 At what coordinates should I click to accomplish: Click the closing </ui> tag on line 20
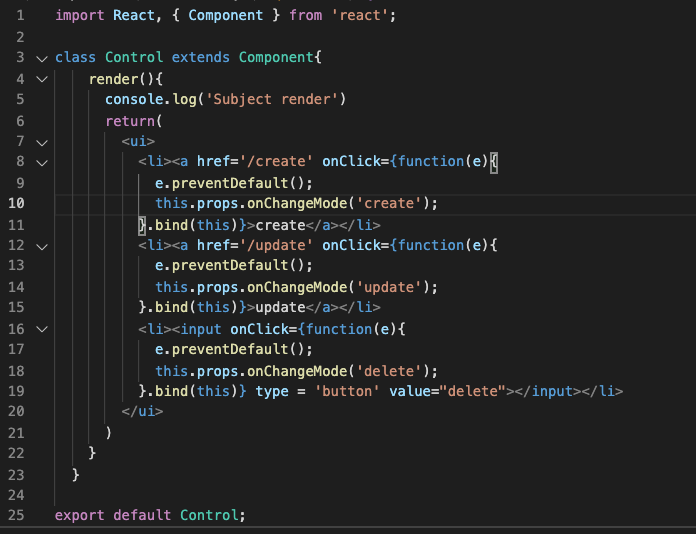click(x=142, y=411)
